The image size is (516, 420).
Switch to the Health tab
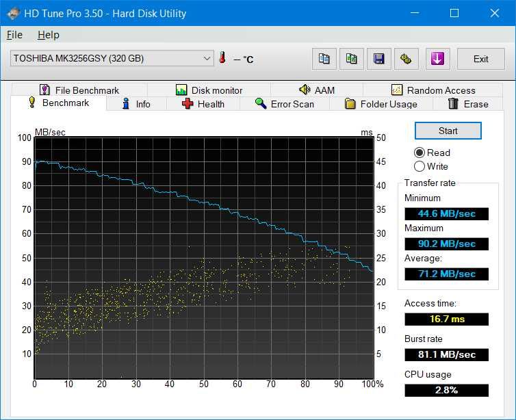pyautogui.click(x=204, y=104)
